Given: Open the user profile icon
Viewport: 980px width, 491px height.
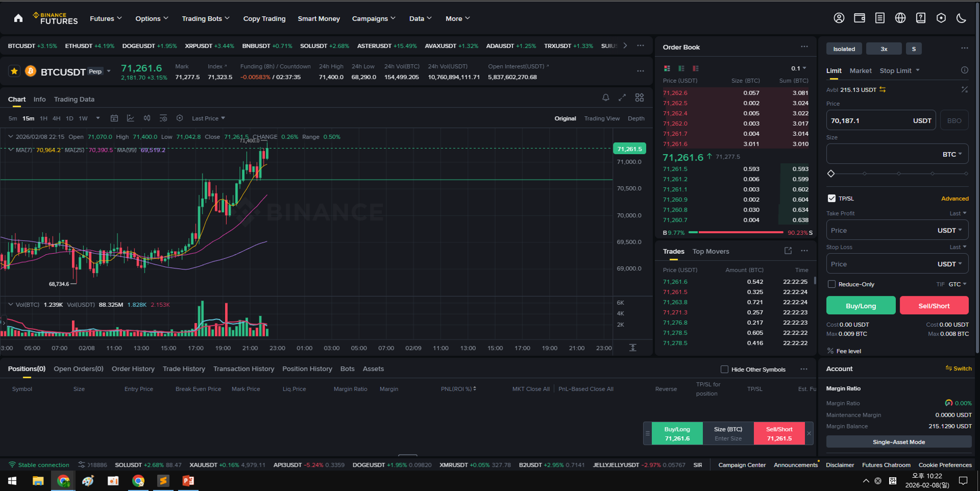Looking at the screenshot, I should click(839, 18).
